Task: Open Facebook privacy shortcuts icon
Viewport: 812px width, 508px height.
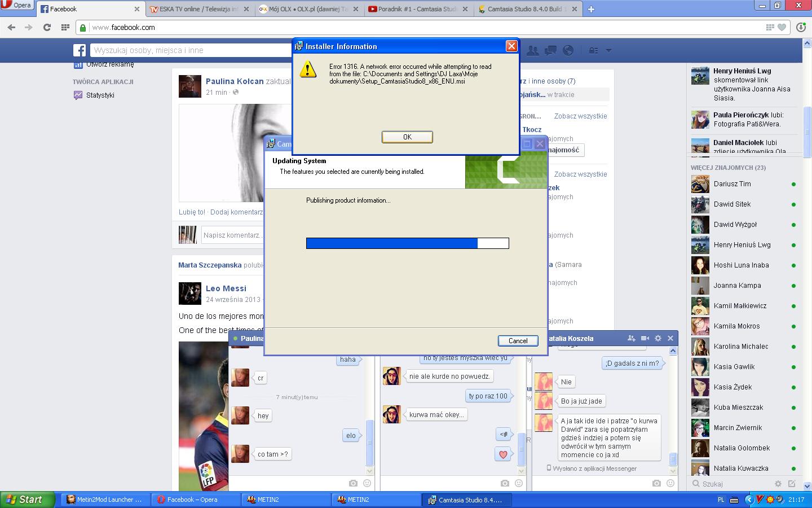Action: 593,50
